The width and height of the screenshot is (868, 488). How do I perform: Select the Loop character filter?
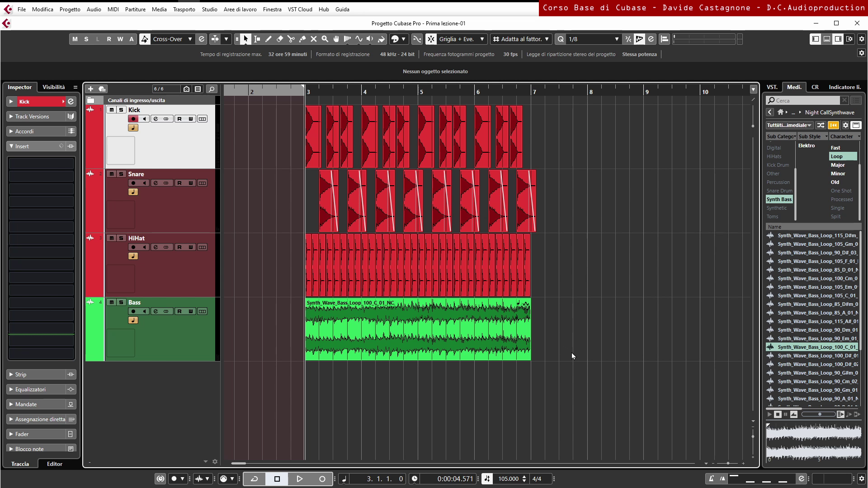pos(843,157)
